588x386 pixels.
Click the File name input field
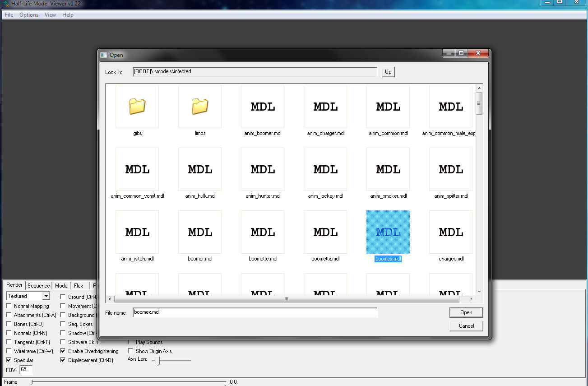coord(255,312)
